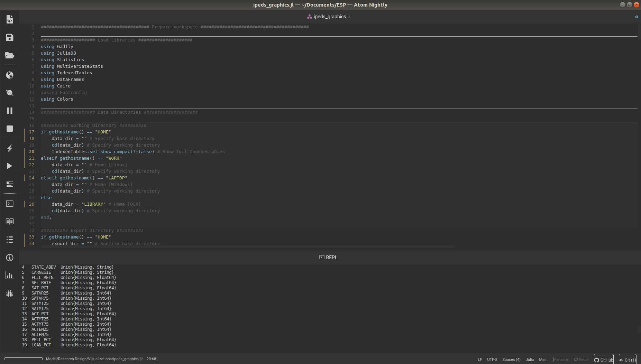Viewport: 641px width, 364px height.
Task: Click the GitHub button in the status bar
Action: tap(603, 360)
